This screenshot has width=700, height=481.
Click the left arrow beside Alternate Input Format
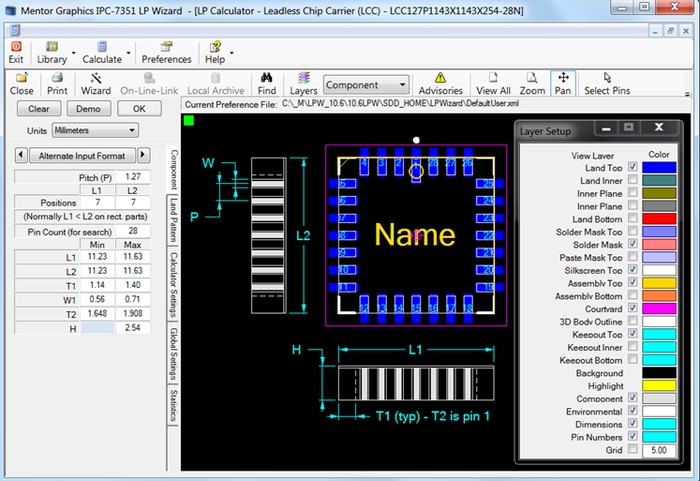[21, 155]
